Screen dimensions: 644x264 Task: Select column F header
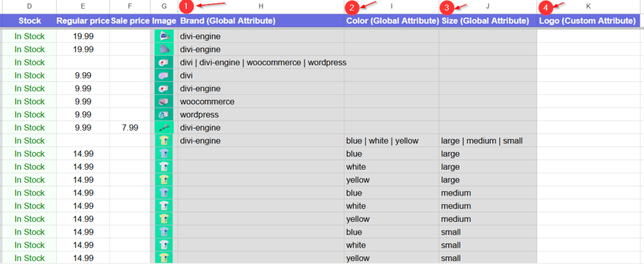click(130, 6)
